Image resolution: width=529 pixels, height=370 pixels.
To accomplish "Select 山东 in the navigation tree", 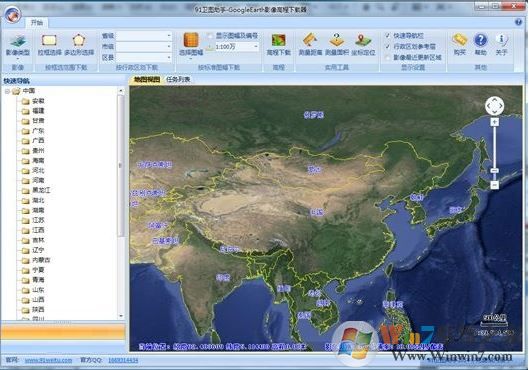I will 38,290.
